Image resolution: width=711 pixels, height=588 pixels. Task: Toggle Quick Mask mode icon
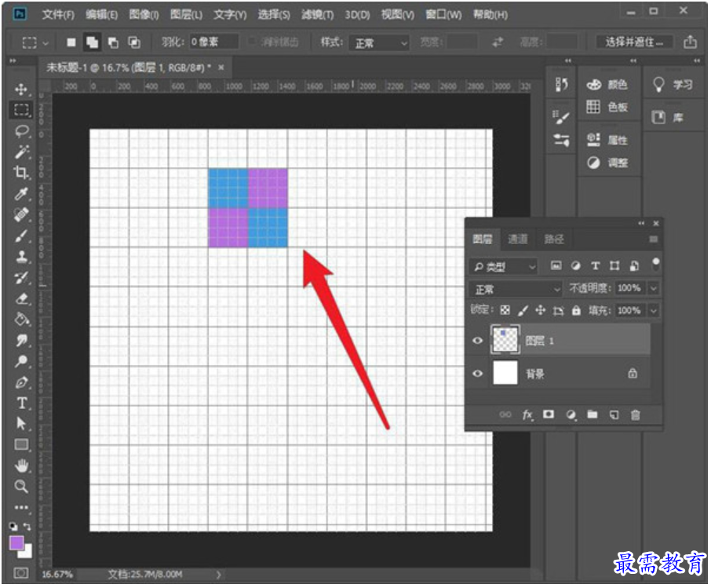click(21, 574)
